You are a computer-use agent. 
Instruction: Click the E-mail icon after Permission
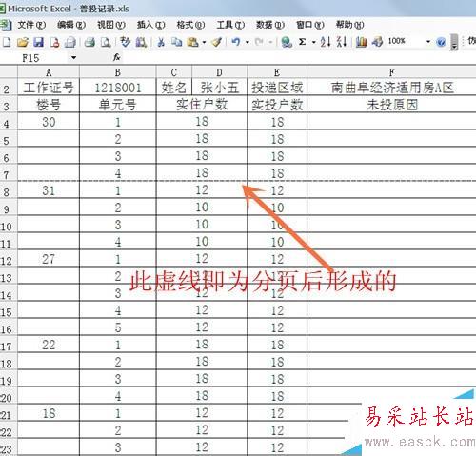tap(70, 42)
